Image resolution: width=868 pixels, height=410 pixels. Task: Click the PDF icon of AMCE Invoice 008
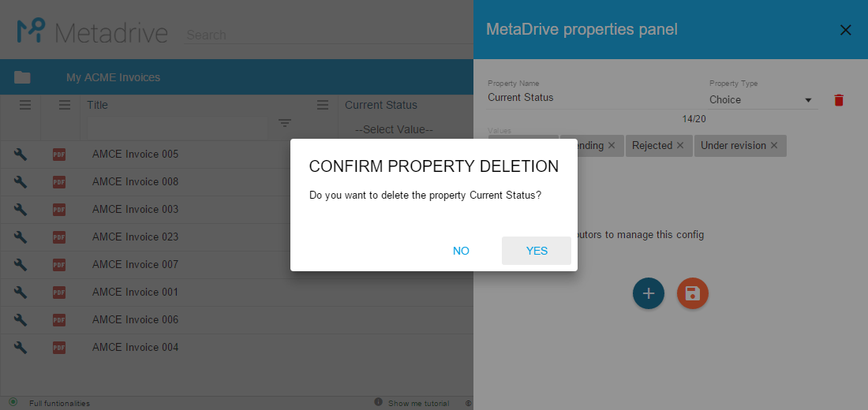pos(59,182)
